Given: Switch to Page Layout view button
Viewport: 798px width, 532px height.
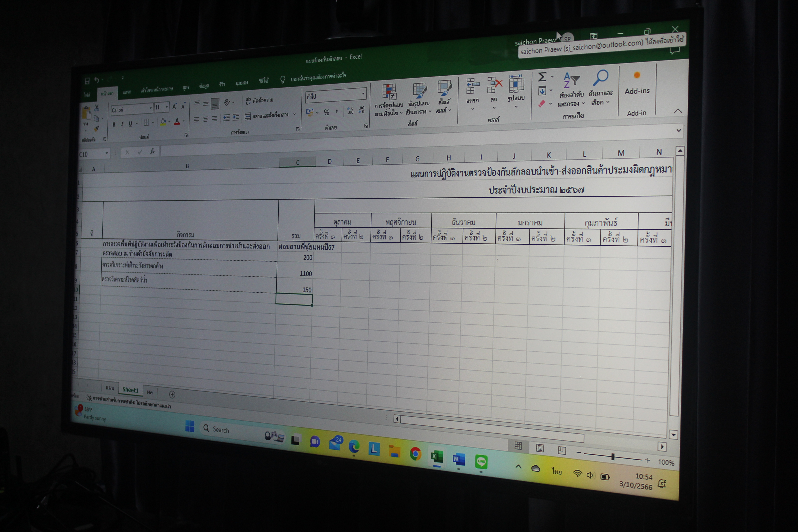Looking at the screenshot, I should click(x=540, y=448).
